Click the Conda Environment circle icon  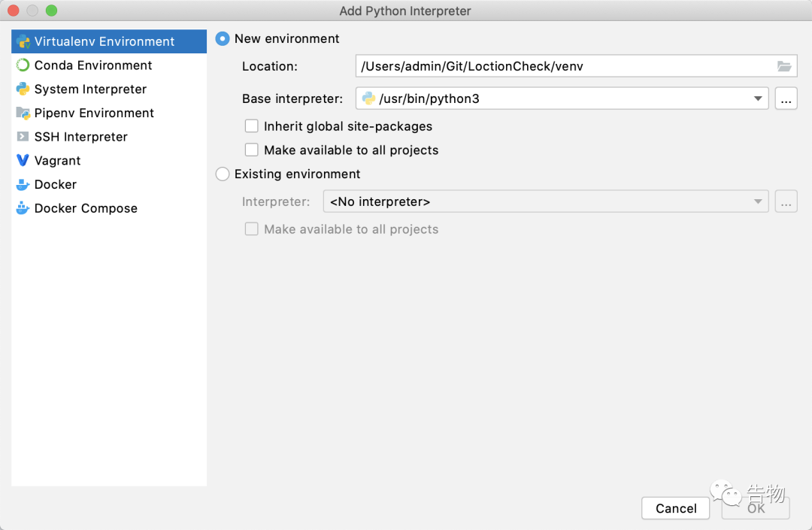[23, 65]
